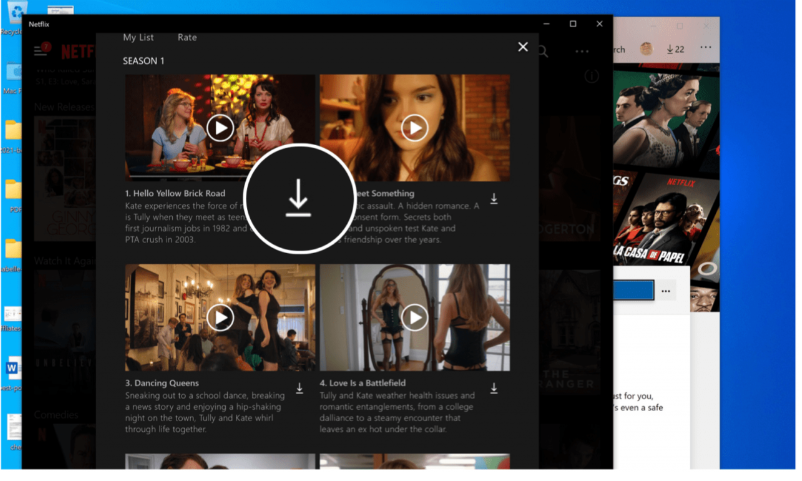
Task: Open ellipsis menu in back window header
Action: [706, 47]
